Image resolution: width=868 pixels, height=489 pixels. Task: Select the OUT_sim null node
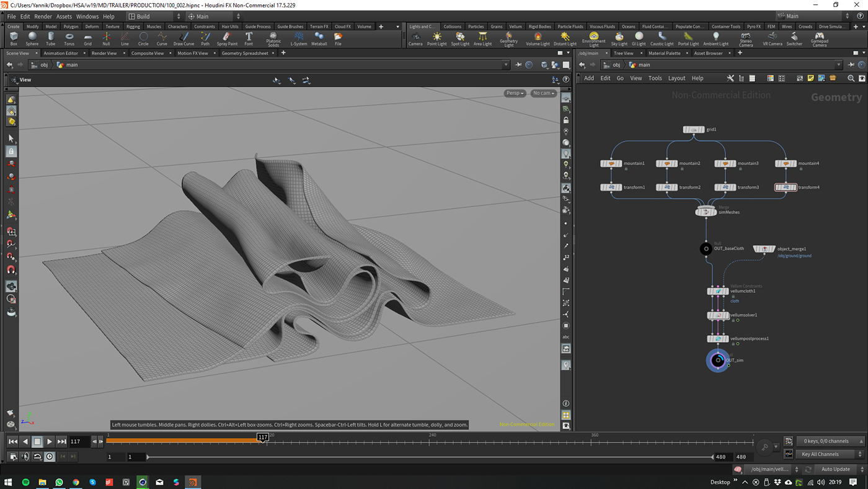(x=718, y=360)
